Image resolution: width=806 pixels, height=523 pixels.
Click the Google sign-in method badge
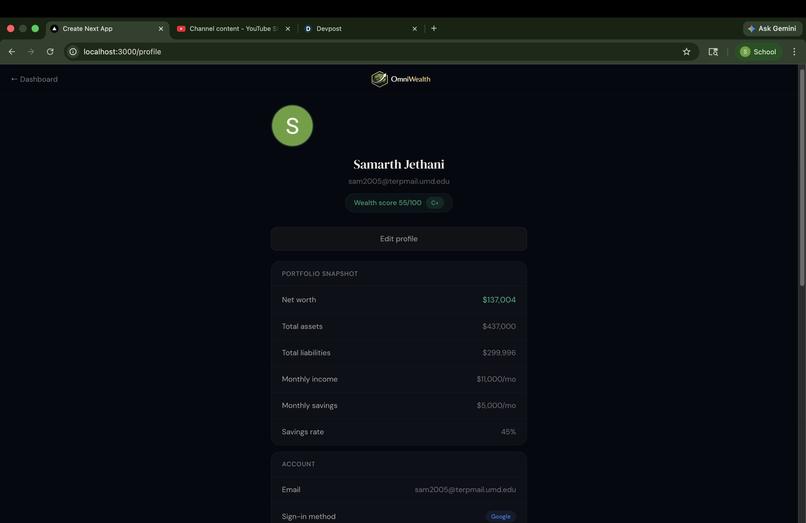pos(500,516)
